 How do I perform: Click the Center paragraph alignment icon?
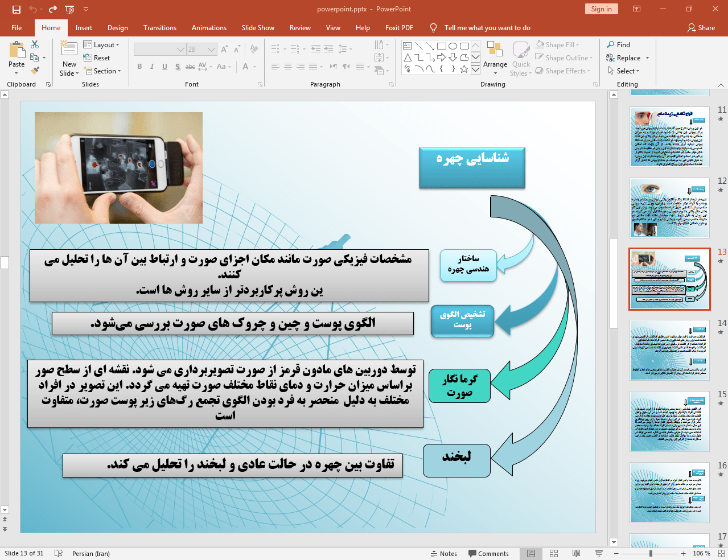pos(288,67)
